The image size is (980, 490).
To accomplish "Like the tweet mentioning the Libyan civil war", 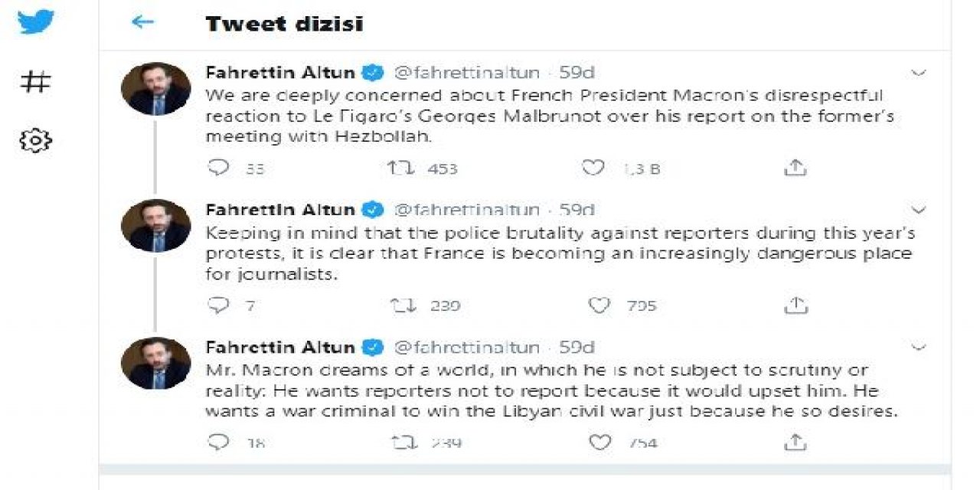I will pos(601,443).
